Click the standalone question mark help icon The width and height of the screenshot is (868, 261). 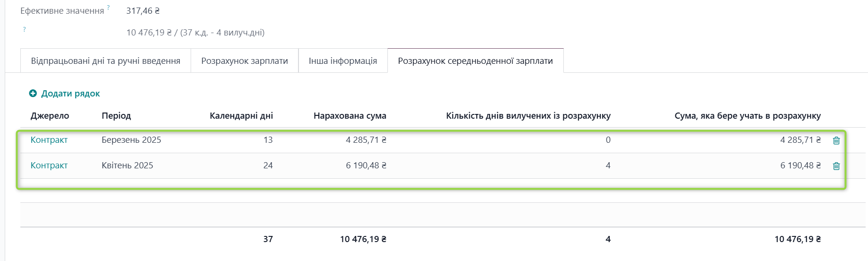(x=25, y=29)
